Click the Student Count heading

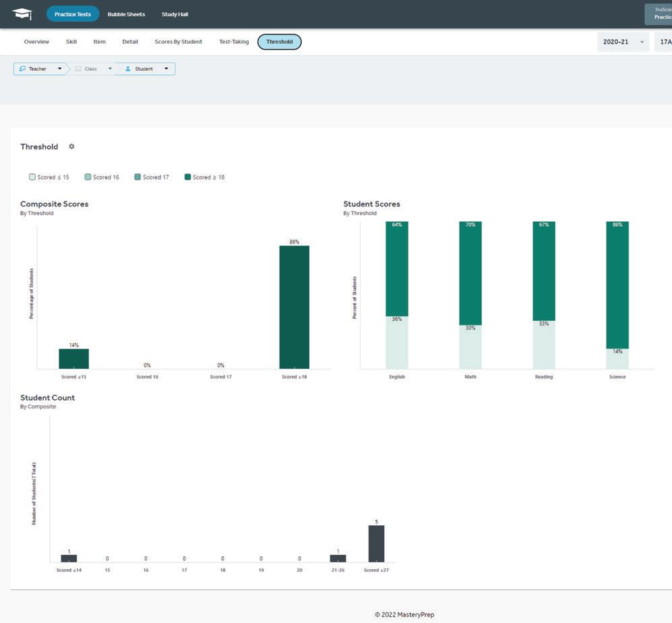point(48,398)
